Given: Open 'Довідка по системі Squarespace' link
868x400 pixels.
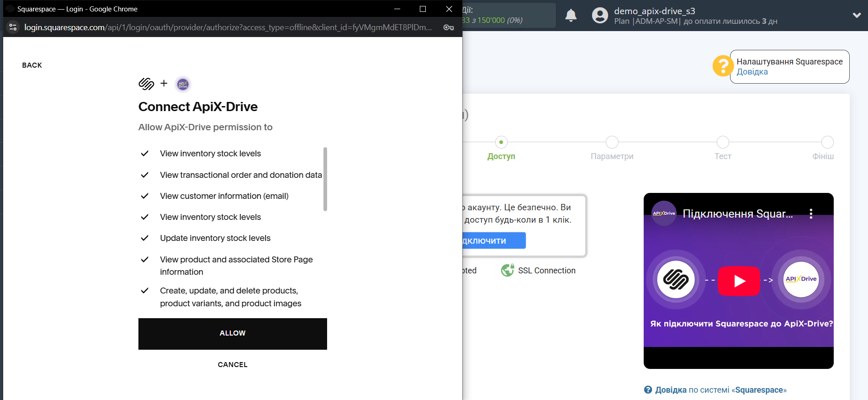Looking at the screenshot, I should (721, 390).
